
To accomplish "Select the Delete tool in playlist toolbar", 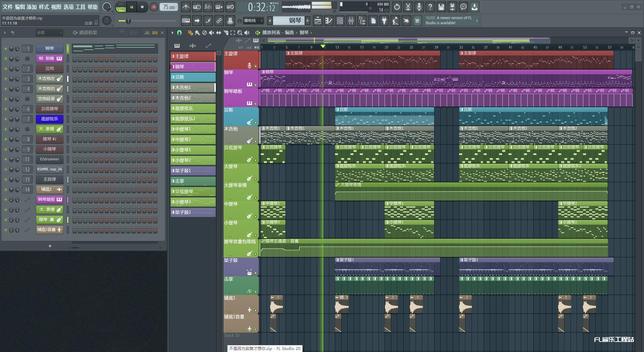I will pos(204,33).
